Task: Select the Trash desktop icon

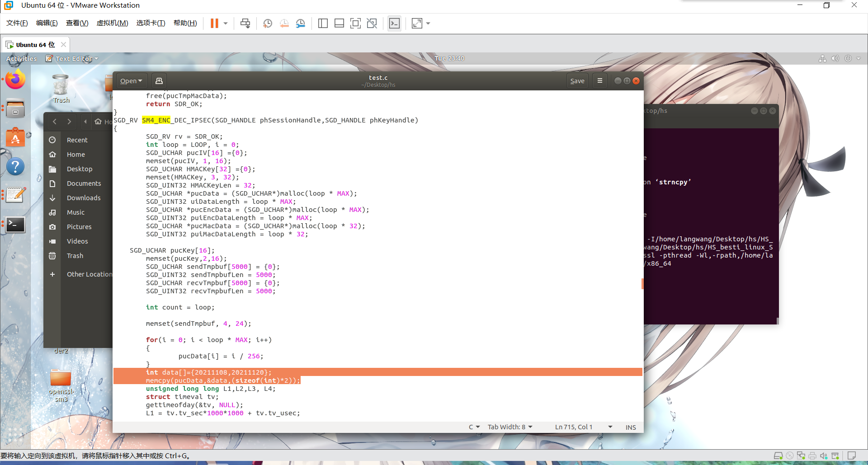Action: coord(61,89)
